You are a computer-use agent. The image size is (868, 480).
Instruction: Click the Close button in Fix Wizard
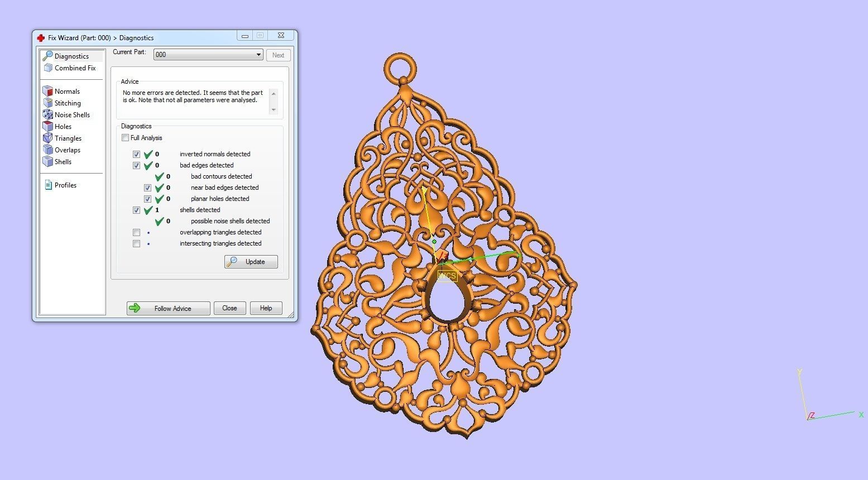pyautogui.click(x=229, y=308)
